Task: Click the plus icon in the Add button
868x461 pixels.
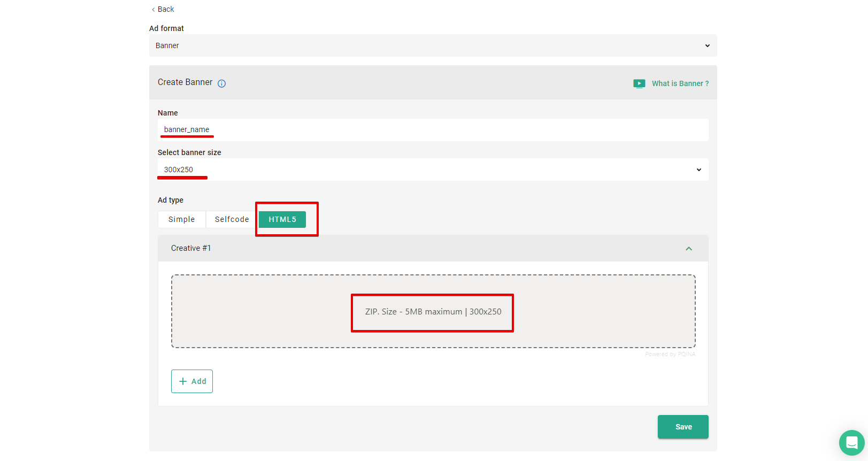Action: 183,381
